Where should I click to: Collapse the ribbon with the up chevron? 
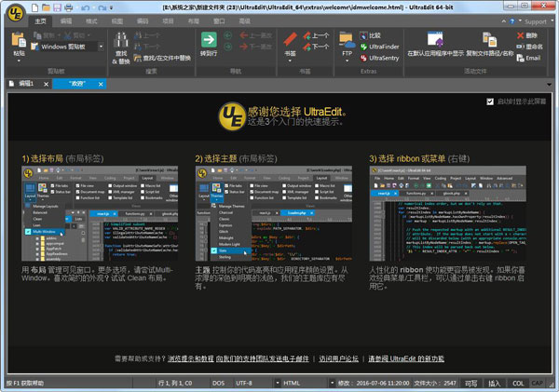tap(503, 21)
